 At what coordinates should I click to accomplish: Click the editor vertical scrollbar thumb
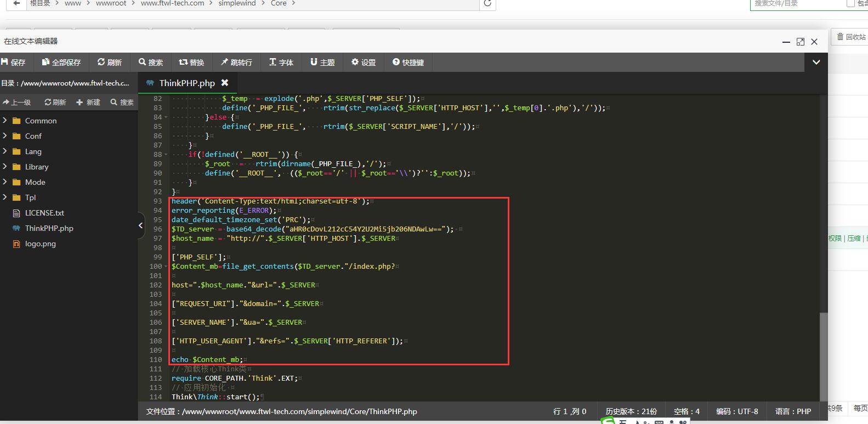823,357
